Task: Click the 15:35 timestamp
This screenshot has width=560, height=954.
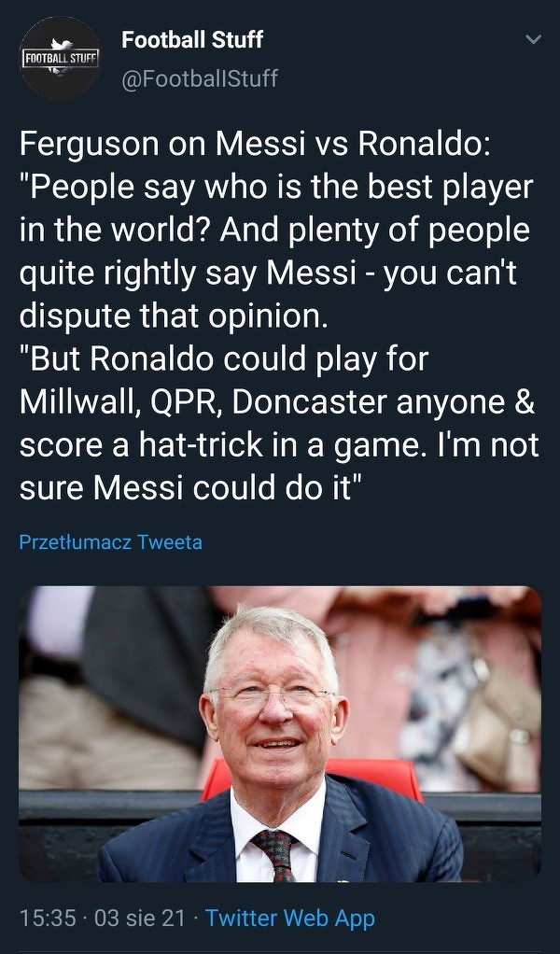Action: point(47,918)
